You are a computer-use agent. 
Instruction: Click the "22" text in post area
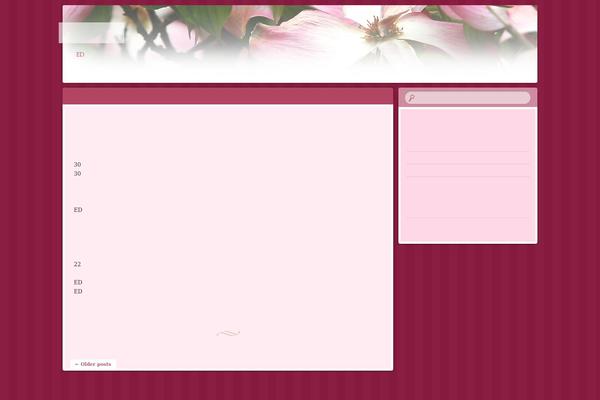tap(77, 264)
